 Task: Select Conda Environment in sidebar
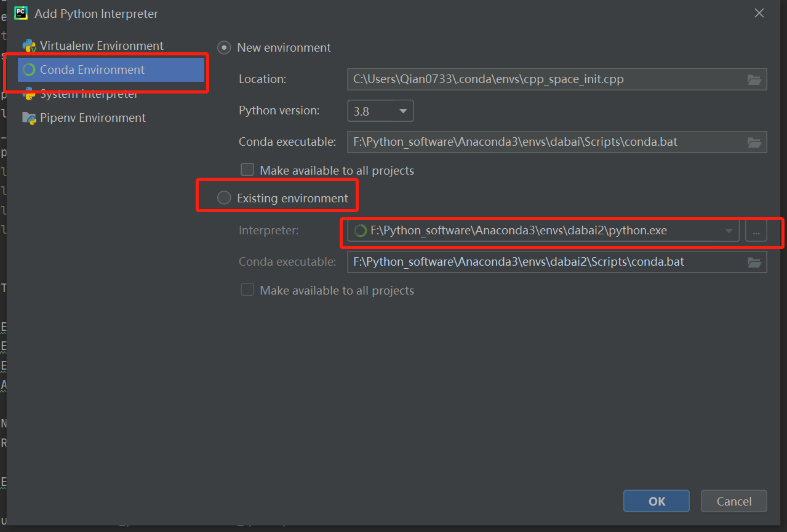(111, 69)
